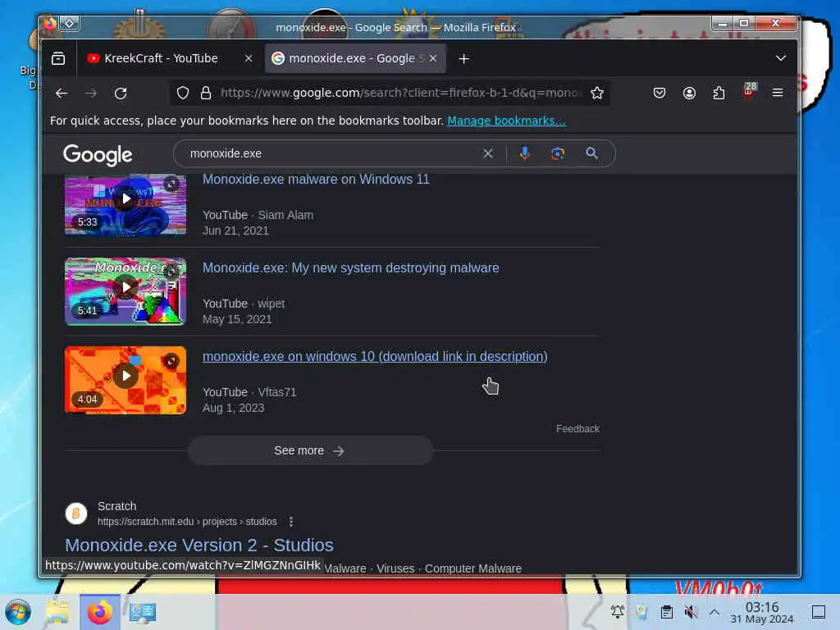This screenshot has height=630, width=840.
Task: Select the Firefox taskbar button
Action: click(99, 612)
